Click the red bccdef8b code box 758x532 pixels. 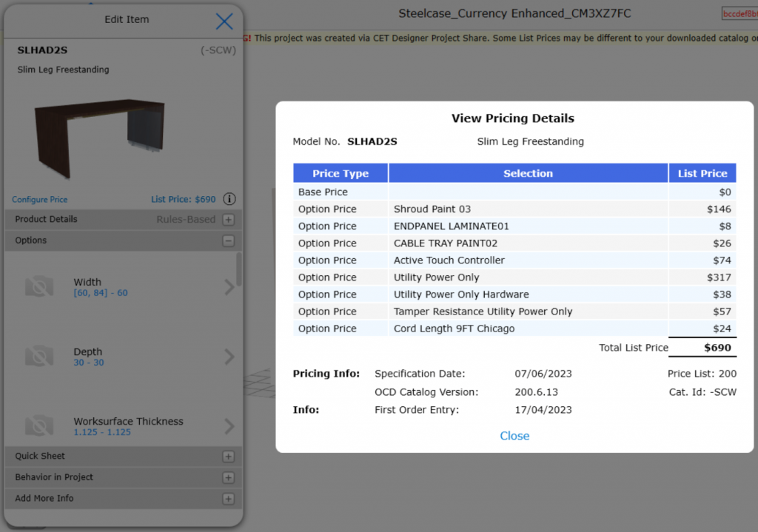click(739, 13)
